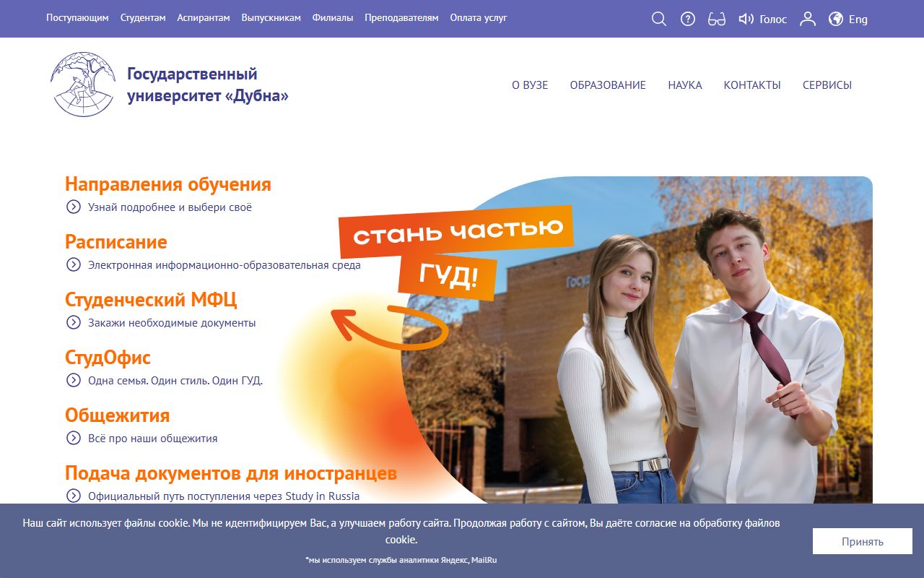924x578 pixels.
Task: Expand the СЕРВИСЫ navigation menu
Action: point(827,85)
